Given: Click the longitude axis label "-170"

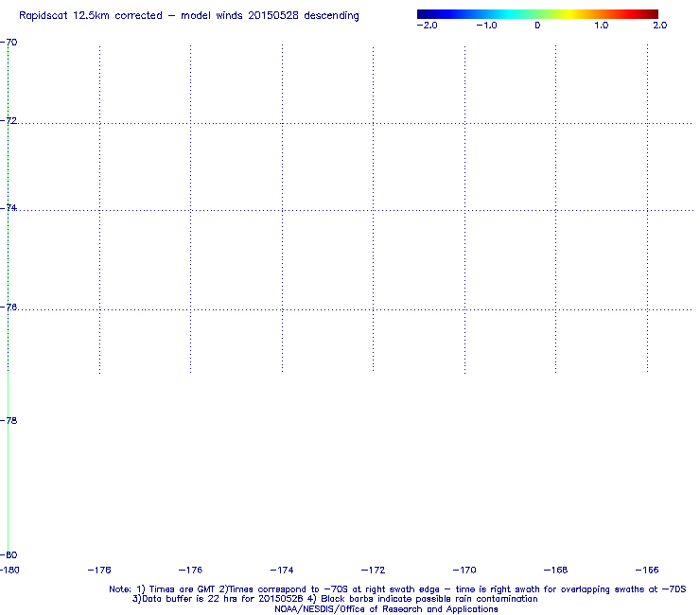Looking at the screenshot, I should point(464,571).
